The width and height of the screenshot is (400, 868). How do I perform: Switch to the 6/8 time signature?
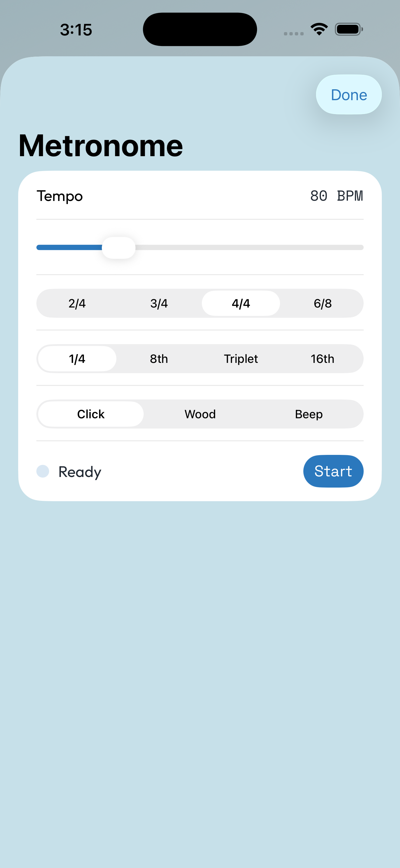click(x=322, y=303)
